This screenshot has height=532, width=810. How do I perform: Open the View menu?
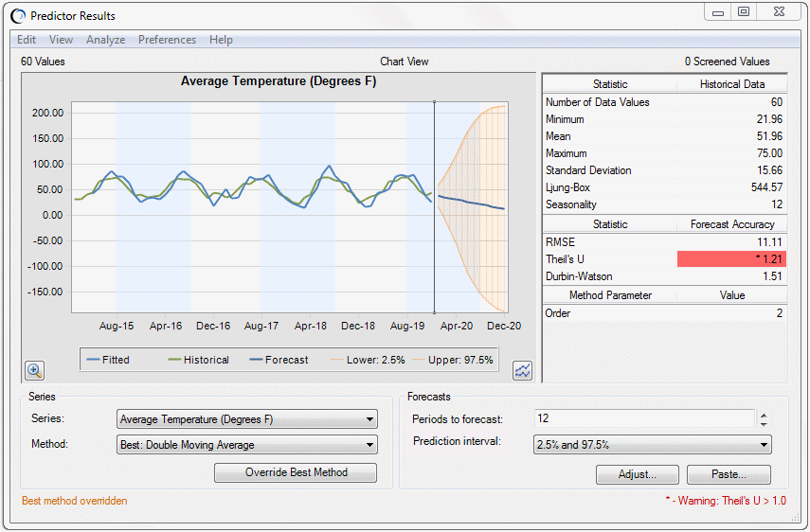(61, 40)
